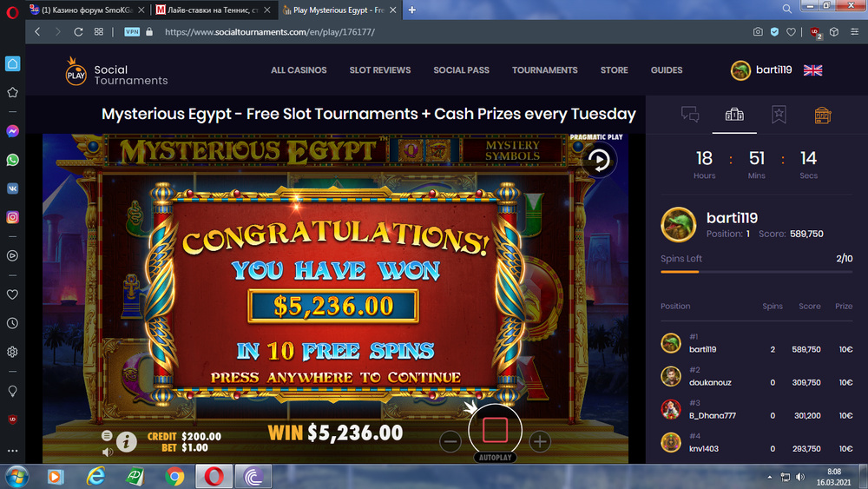Open the leaderboard podium panel icon
The image size is (868, 489).
click(734, 115)
